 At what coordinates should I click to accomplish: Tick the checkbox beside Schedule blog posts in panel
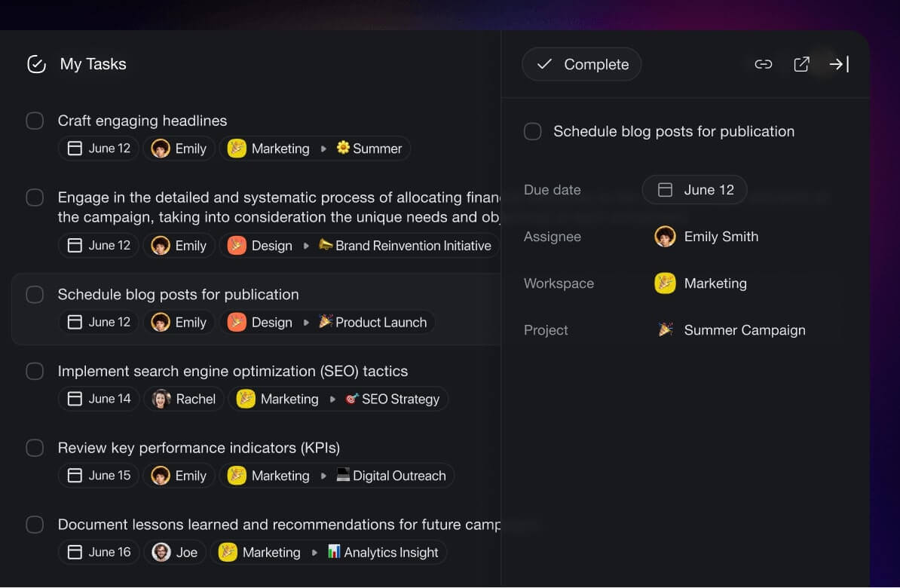[x=533, y=131]
